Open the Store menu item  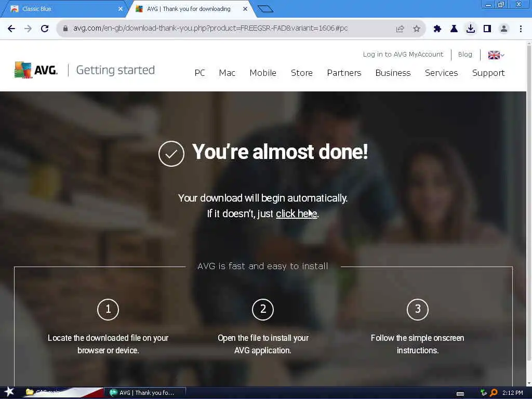click(302, 73)
